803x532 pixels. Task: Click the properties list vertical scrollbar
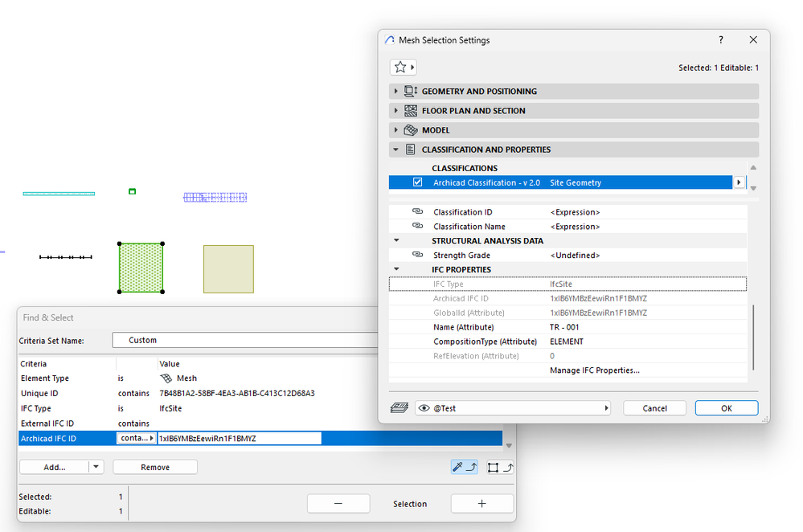pos(753,337)
